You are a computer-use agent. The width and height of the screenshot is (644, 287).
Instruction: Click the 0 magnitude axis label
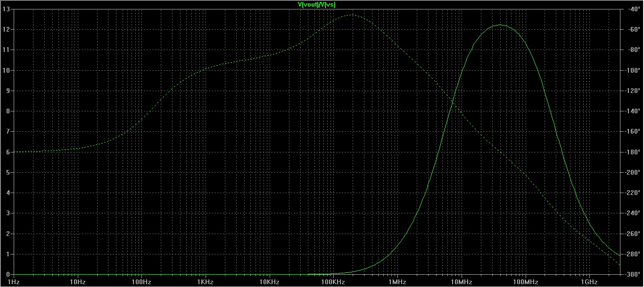click(x=8, y=274)
